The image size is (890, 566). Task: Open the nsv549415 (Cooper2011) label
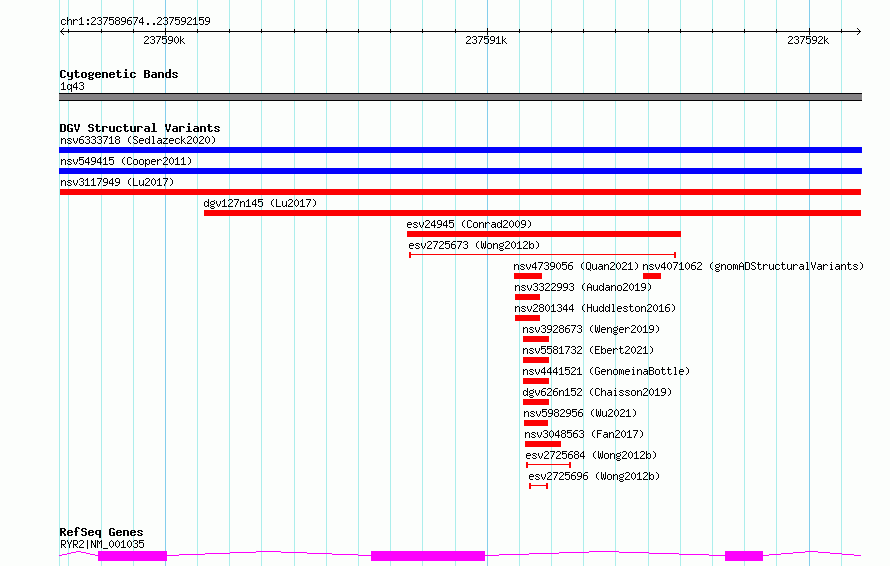pyautogui.click(x=126, y=161)
